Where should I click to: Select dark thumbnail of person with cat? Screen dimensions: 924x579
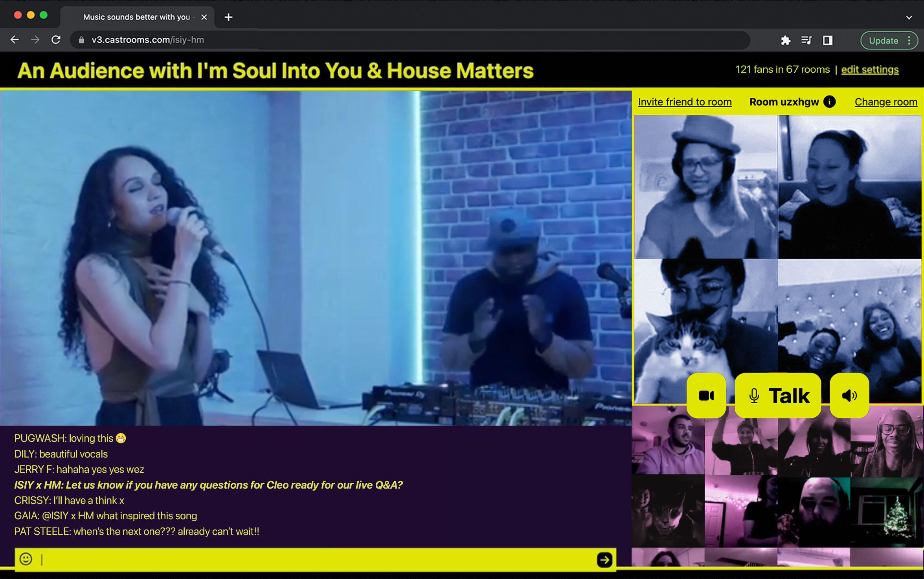[x=668, y=511]
